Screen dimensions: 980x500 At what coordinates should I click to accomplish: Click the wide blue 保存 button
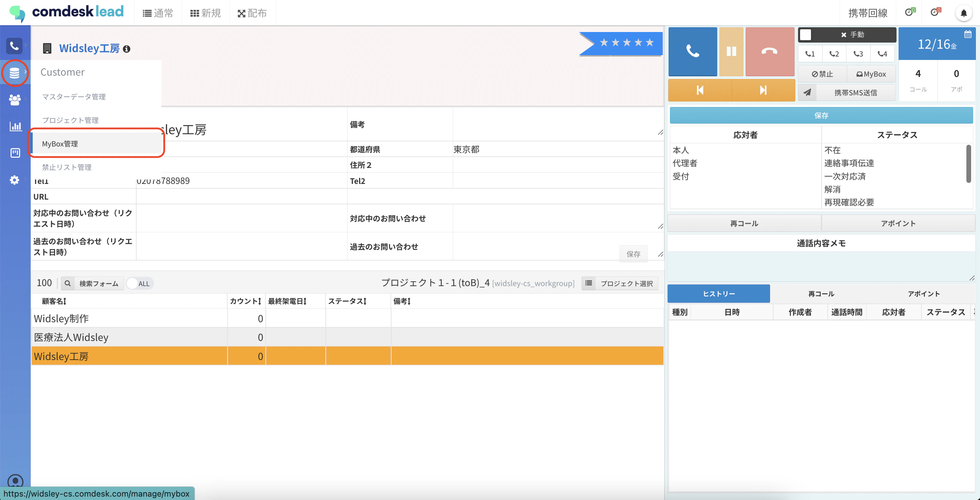[821, 115]
